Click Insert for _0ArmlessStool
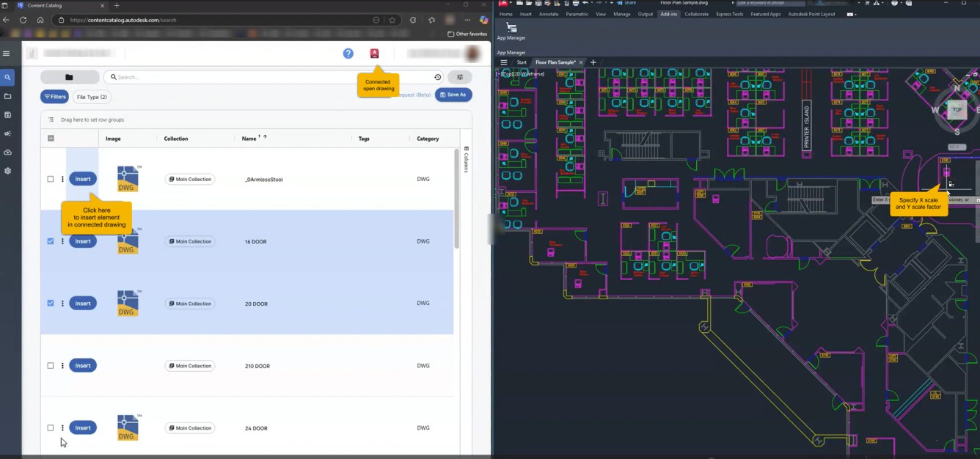This screenshot has width=980, height=459. pos(83,179)
